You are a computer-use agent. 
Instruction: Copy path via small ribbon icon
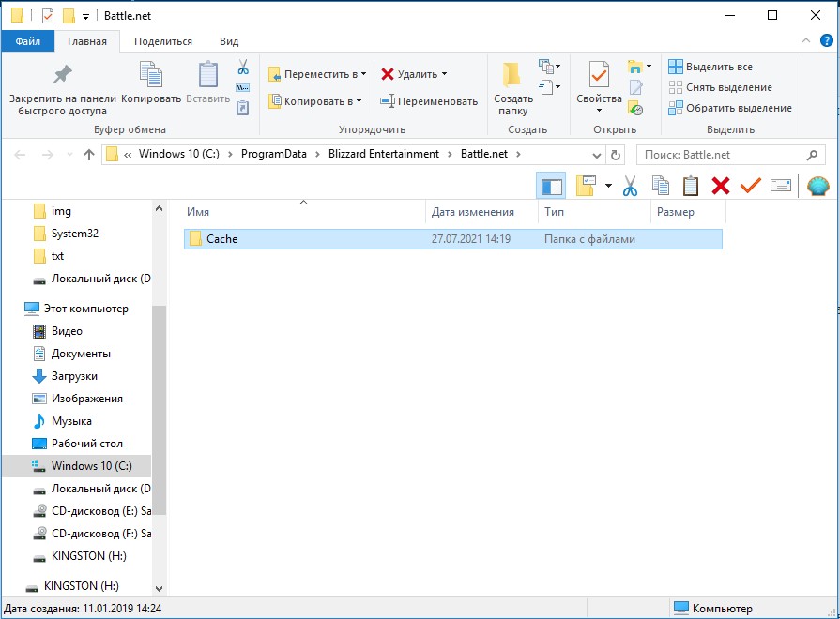click(243, 88)
